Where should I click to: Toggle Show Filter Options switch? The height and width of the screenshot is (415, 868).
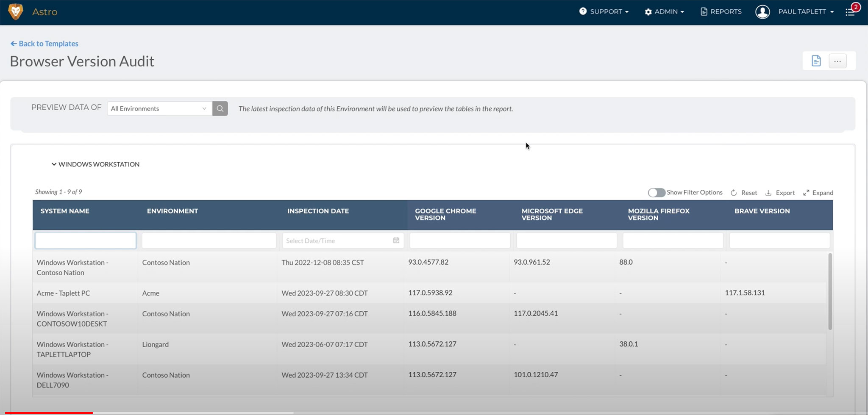657,193
